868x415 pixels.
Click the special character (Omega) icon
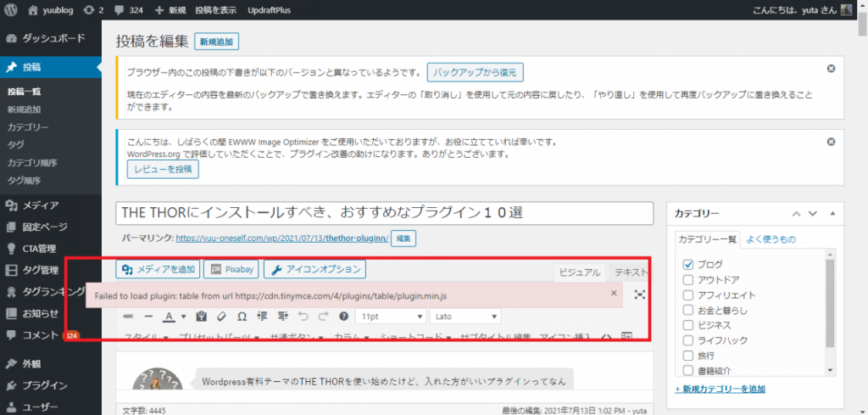tap(242, 317)
